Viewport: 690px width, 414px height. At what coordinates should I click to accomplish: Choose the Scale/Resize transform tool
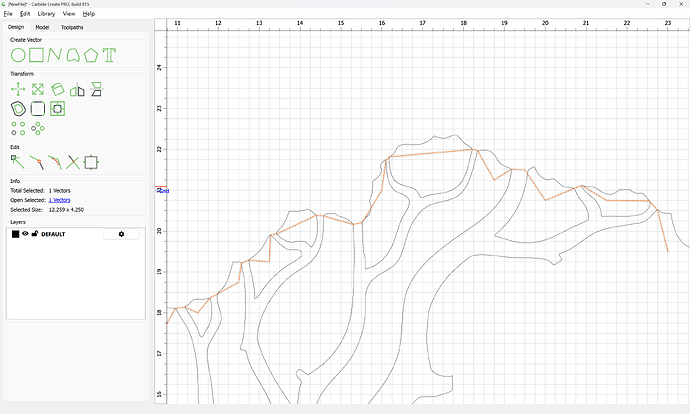pyautogui.click(x=38, y=89)
